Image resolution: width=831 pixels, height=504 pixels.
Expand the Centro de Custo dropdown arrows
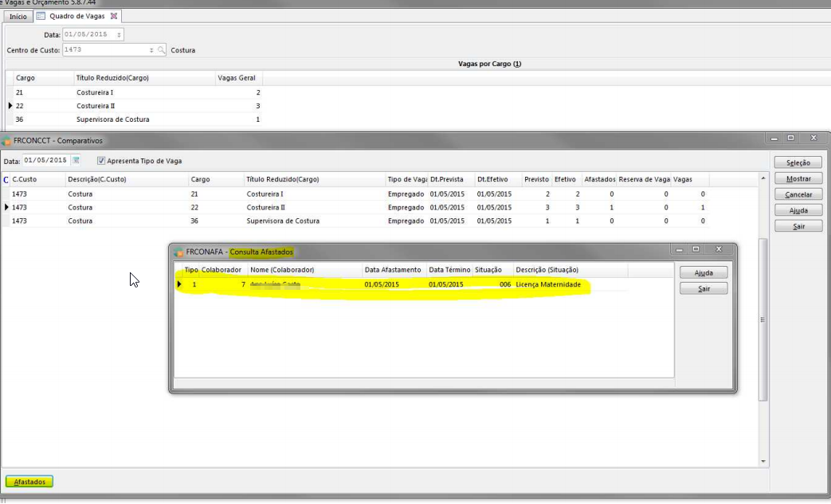tap(151, 50)
